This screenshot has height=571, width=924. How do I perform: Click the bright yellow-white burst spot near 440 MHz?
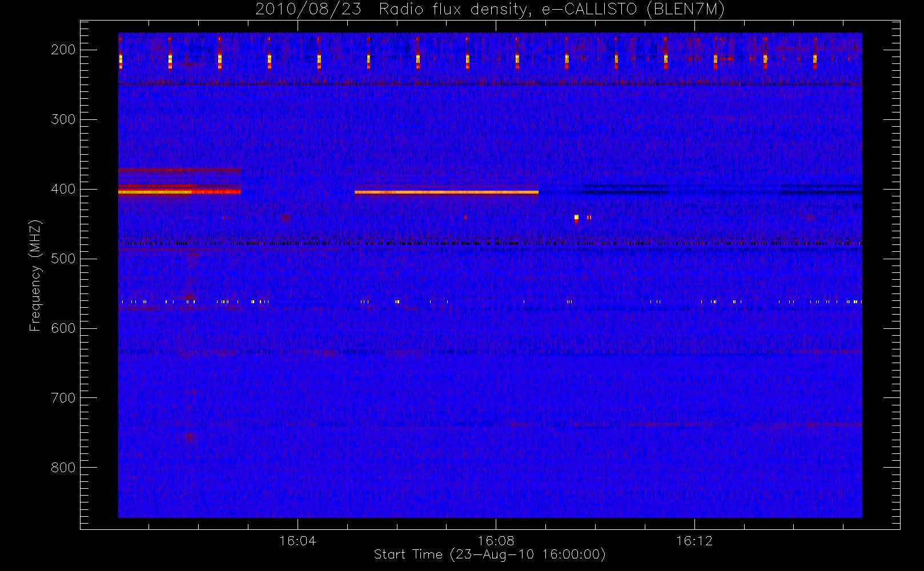(577, 218)
